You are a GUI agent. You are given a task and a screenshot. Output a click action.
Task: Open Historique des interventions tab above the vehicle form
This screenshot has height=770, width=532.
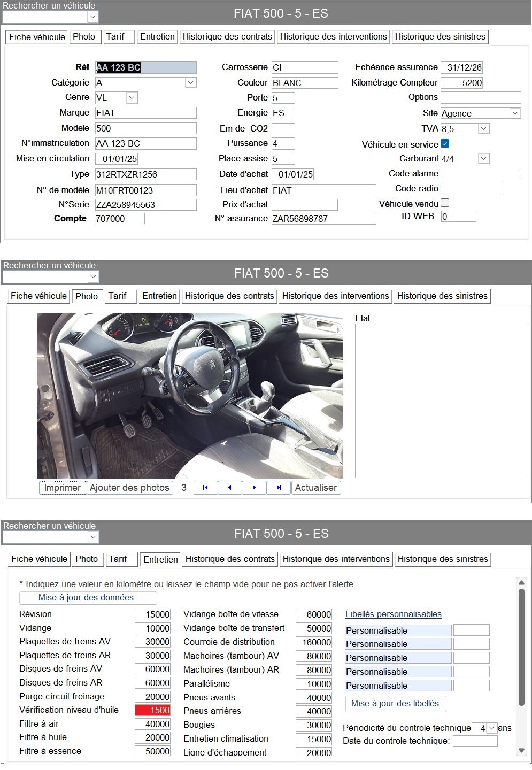(333, 37)
